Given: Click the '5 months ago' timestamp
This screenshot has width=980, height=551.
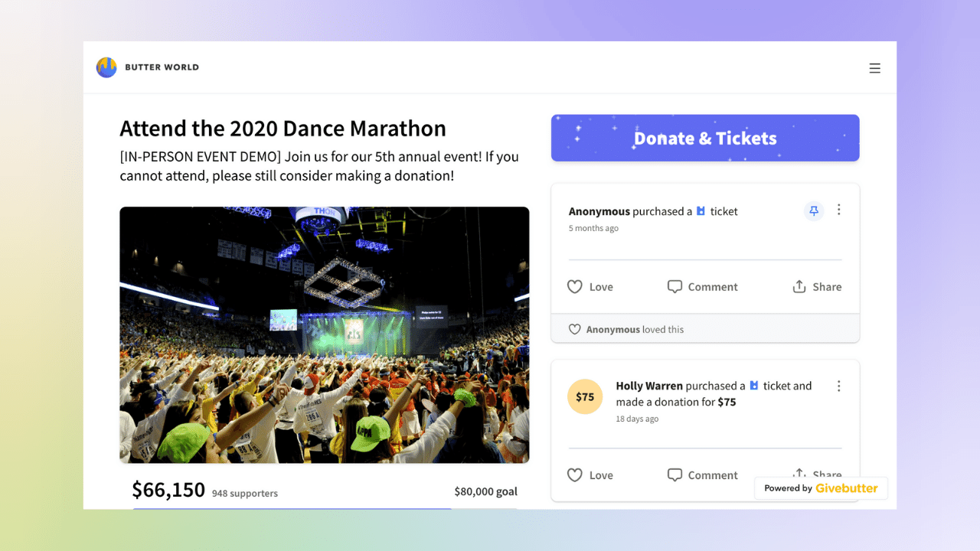Looking at the screenshot, I should [x=593, y=228].
